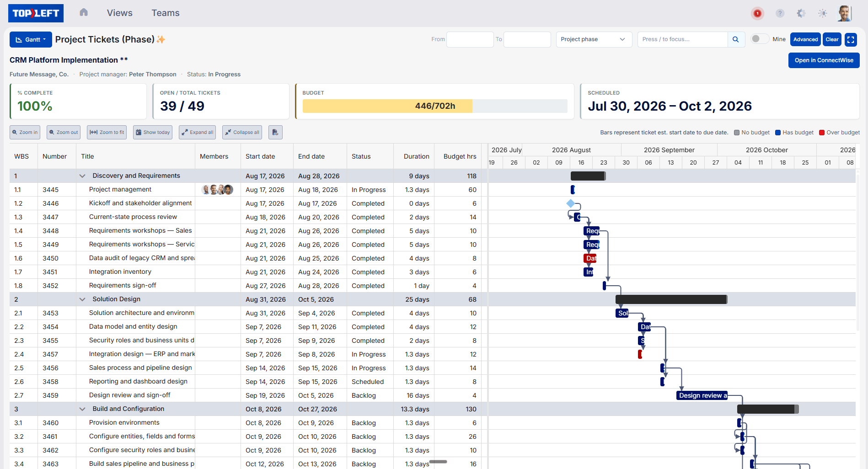Click the export file icon in toolbar
The height and width of the screenshot is (469, 868).
point(275,132)
